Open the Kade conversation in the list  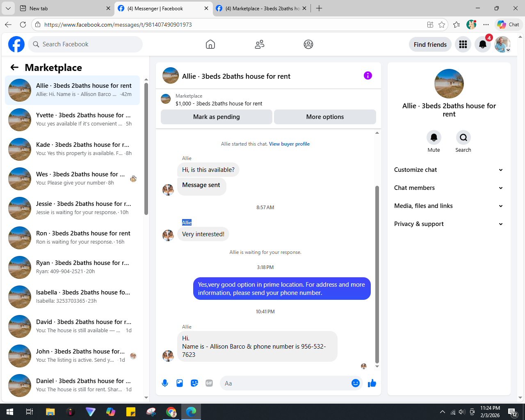tap(72, 149)
